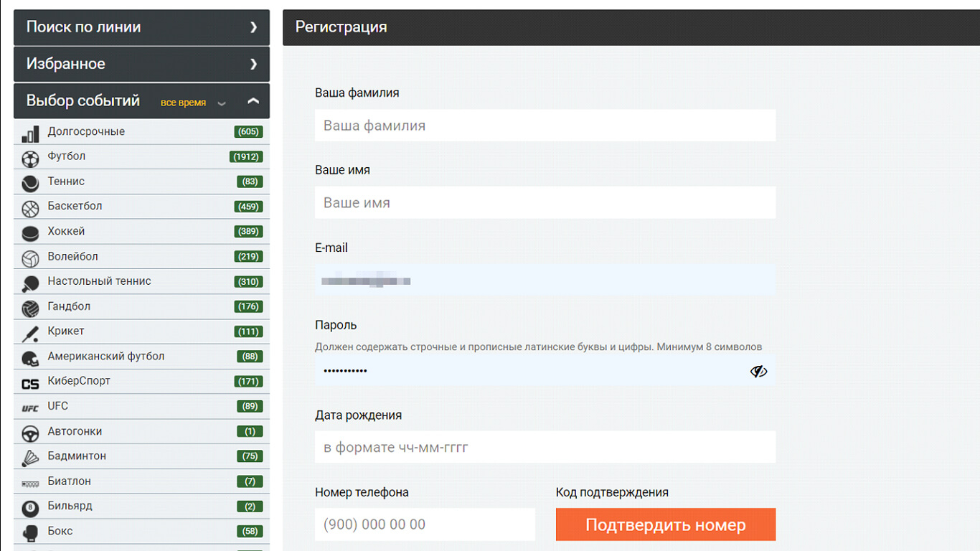Focus the Ваше имя input field
This screenshot has width=980, height=551.
pos(545,203)
